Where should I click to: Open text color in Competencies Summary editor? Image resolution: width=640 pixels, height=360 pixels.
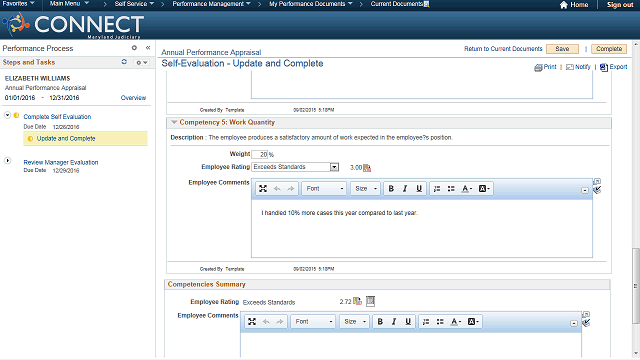pyautogui.click(x=456, y=322)
